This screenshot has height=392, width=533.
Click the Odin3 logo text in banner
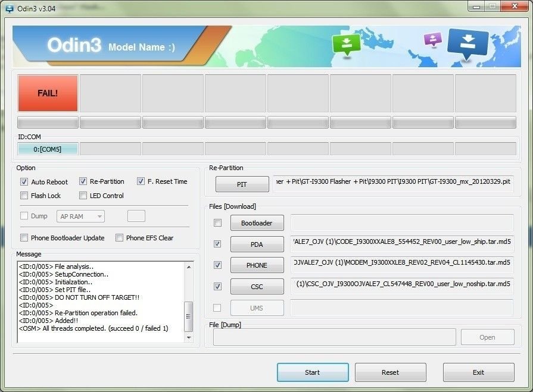74,45
